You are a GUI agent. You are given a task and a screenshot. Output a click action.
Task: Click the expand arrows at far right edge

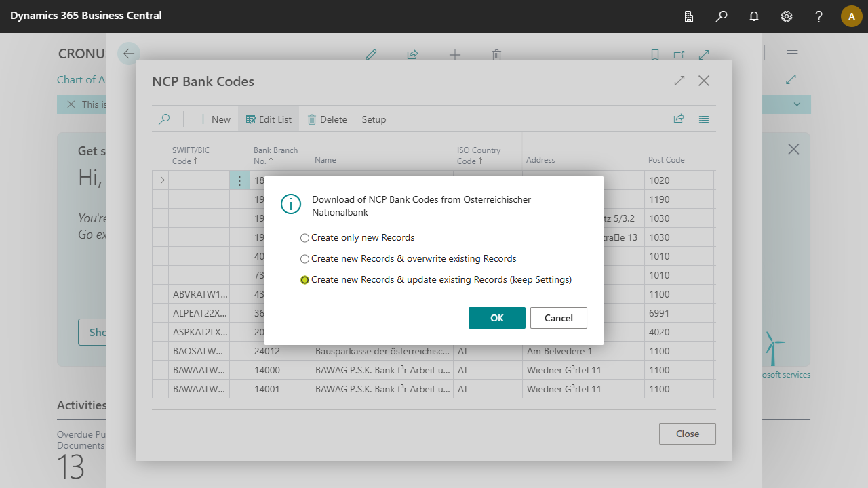click(791, 80)
